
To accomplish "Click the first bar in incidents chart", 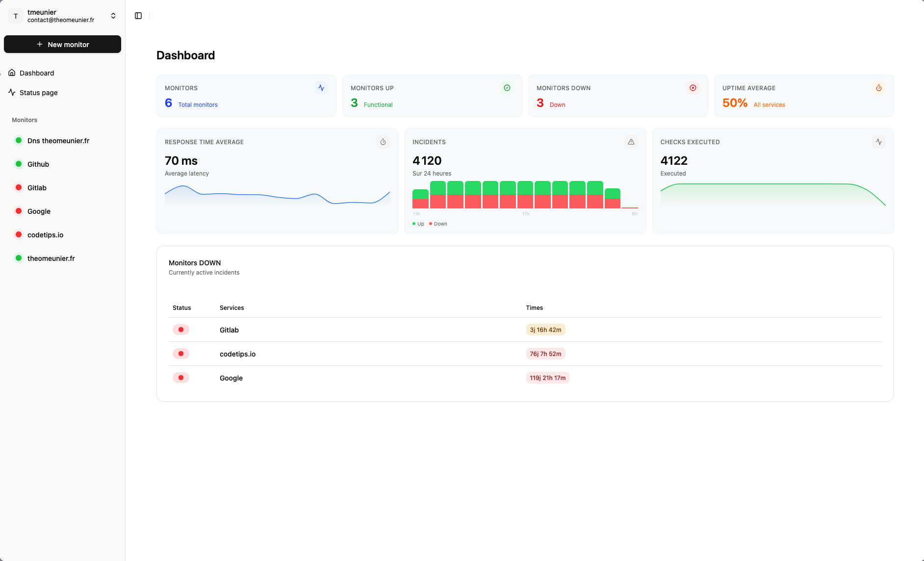I will (x=420, y=199).
